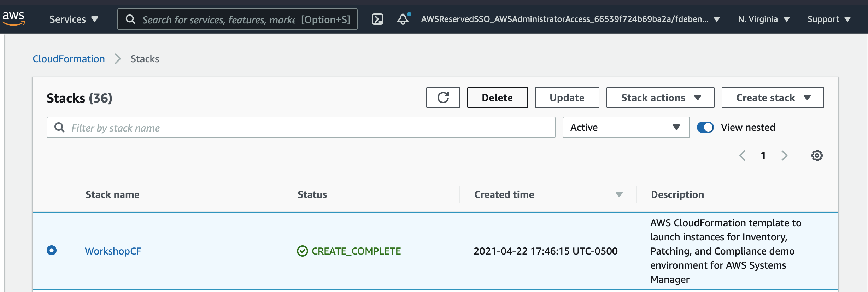This screenshot has width=868, height=292.
Task: Focus the AWS services search field
Action: [237, 19]
